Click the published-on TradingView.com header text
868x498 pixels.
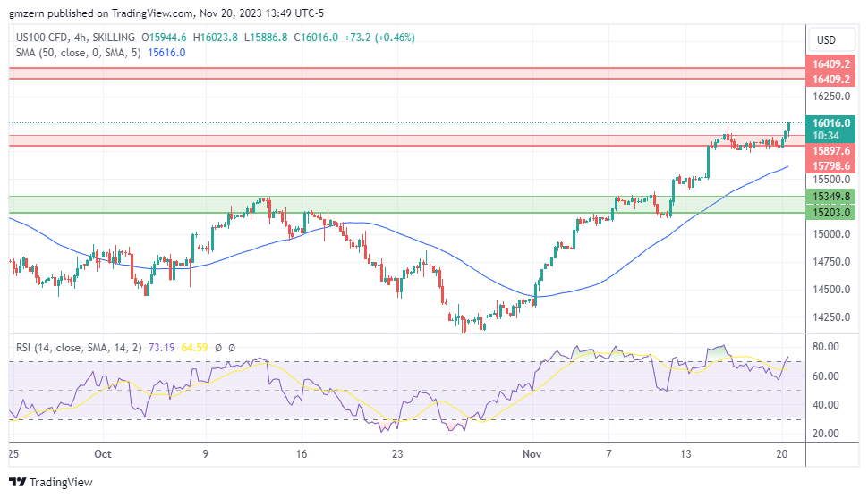(166, 13)
